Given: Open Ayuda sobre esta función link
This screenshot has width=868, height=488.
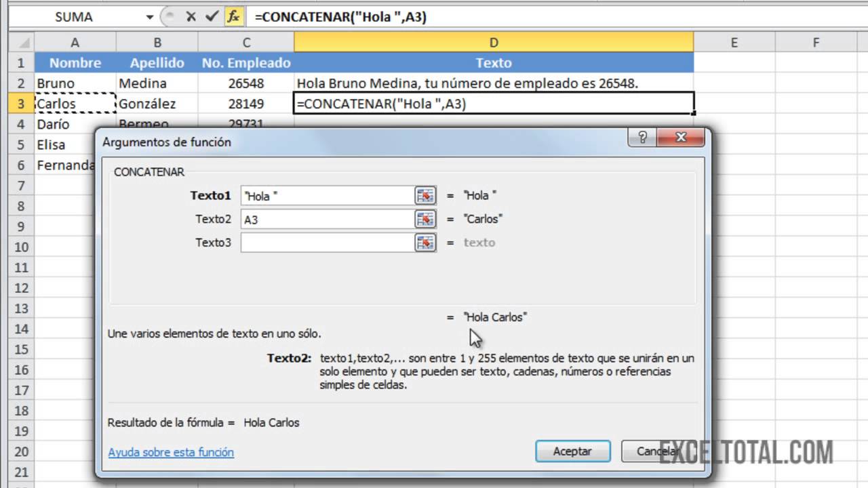Looking at the screenshot, I should pyautogui.click(x=171, y=452).
